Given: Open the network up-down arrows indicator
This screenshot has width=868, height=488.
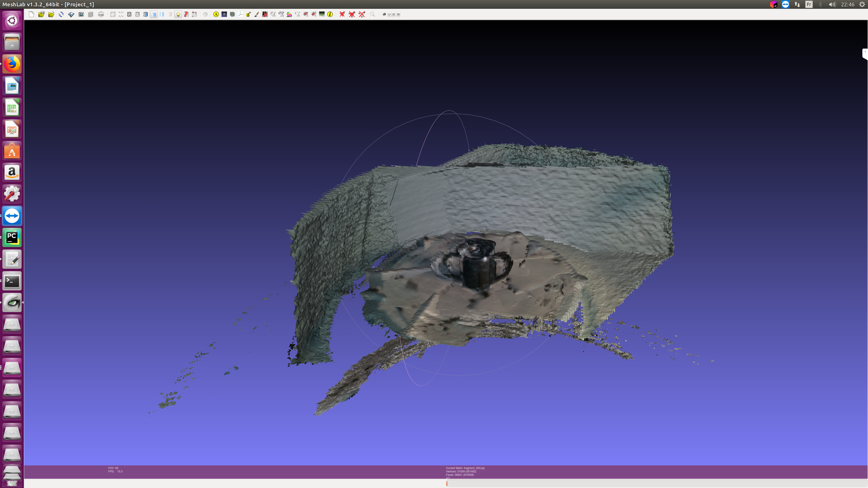Looking at the screenshot, I should click(797, 4).
